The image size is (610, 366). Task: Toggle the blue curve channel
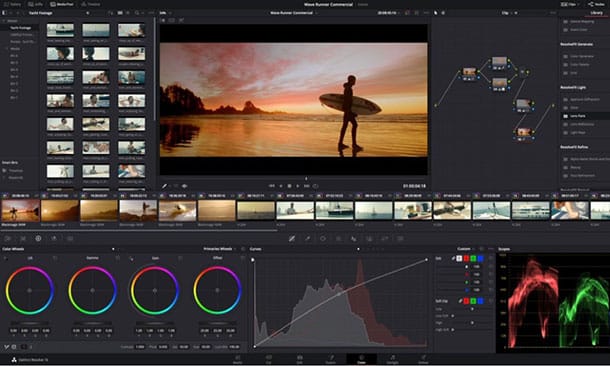[480, 258]
